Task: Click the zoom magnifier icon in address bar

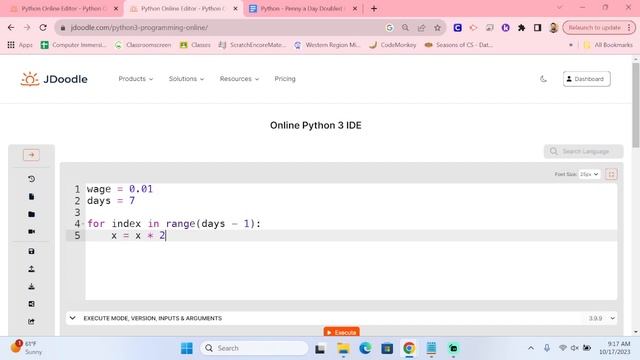Action: [x=405, y=27]
